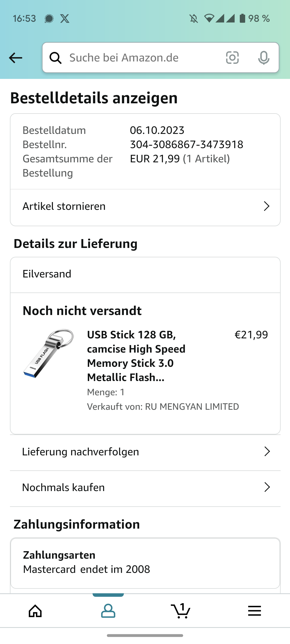Expand Artikel stornieren chevron
This screenshot has height=644, width=290.
tap(266, 206)
